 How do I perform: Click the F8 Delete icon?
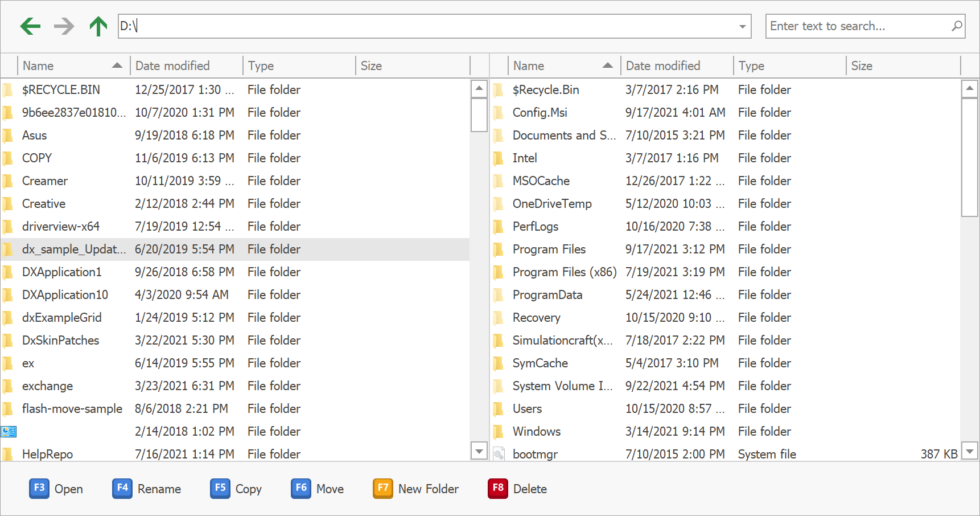point(498,489)
